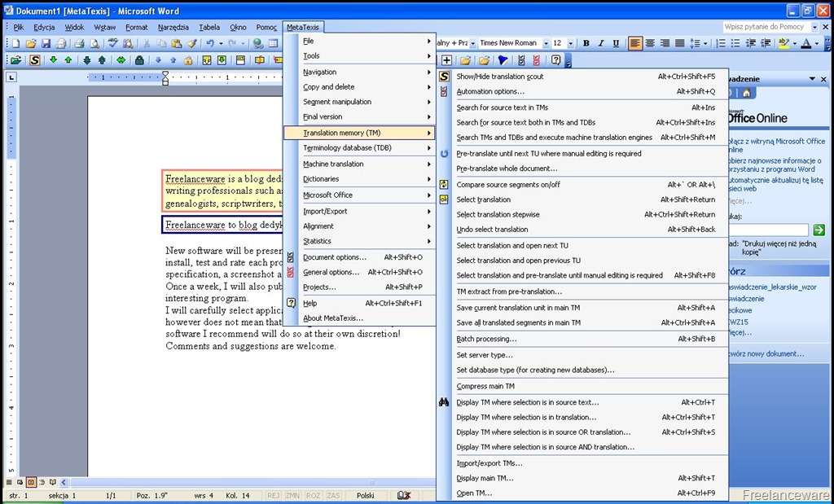The width and height of the screenshot is (834, 504).
Task: Click the bulleted list icon
Action: pyautogui.click(x=735, y=44)
